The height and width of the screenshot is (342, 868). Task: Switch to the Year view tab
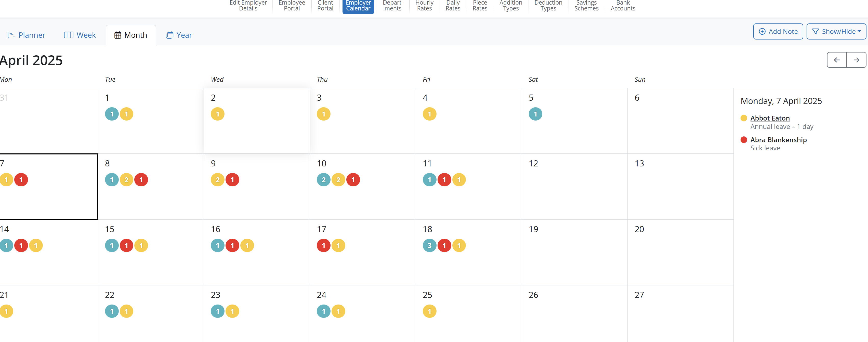[x=179, y=35]
